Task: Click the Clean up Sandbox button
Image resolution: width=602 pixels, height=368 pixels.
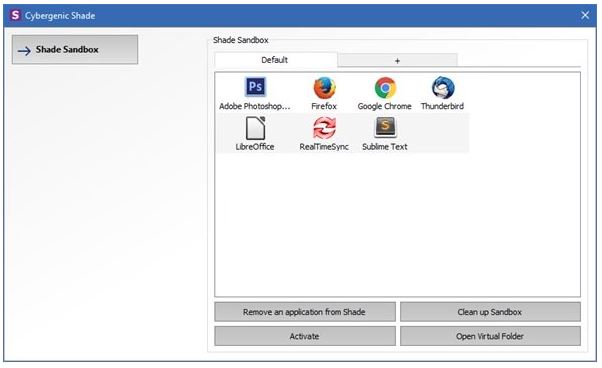Action: 490,312
